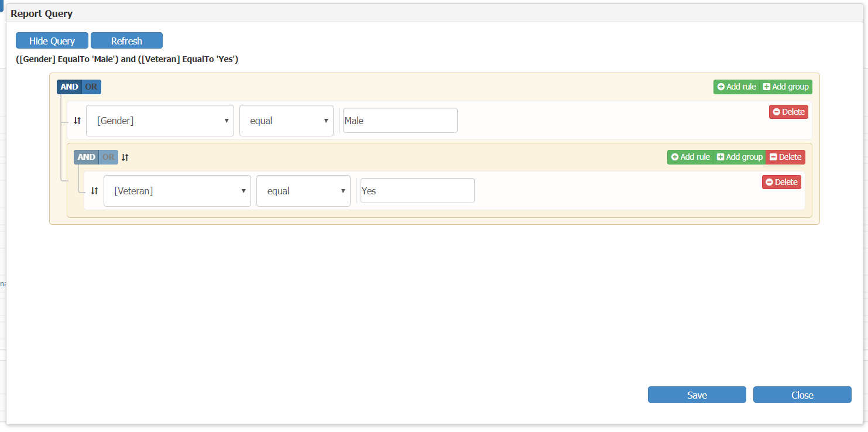
Task: Click the reorder arrows in nested group header
Action: pos(124,157)
